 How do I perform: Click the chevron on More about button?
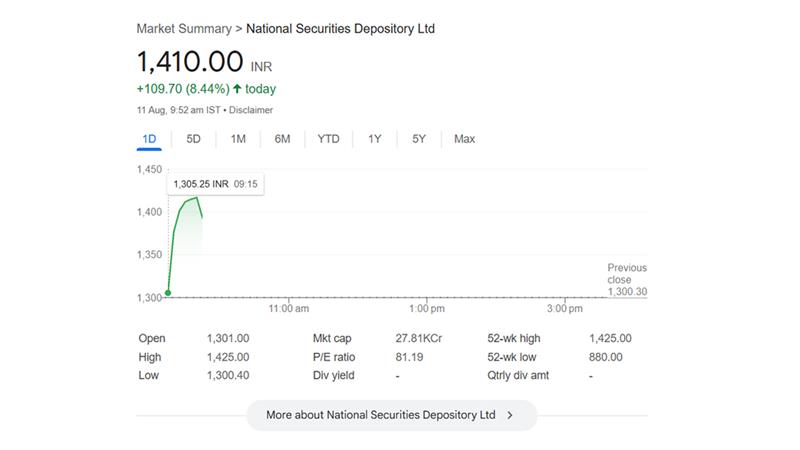pos(510,415)
